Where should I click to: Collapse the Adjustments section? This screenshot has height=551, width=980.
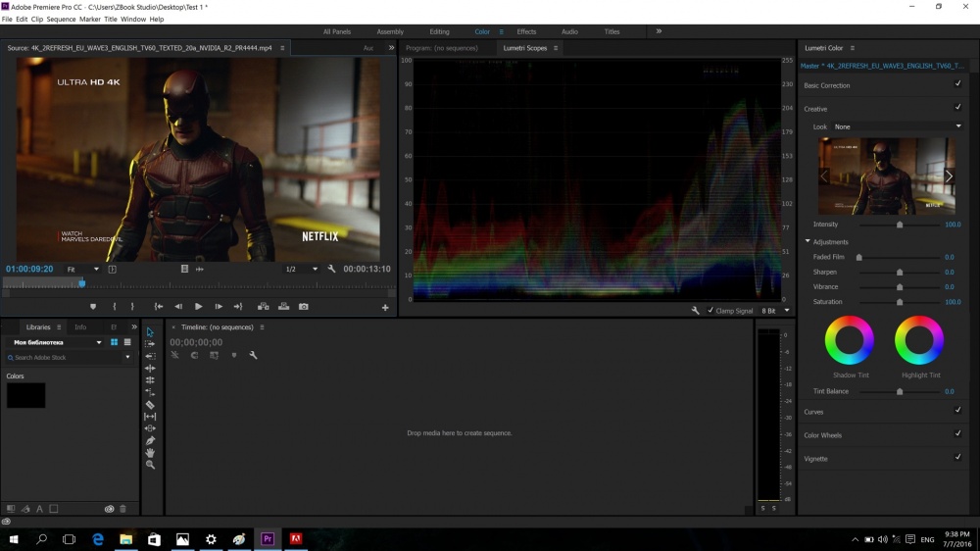click(x=808, y=241)
